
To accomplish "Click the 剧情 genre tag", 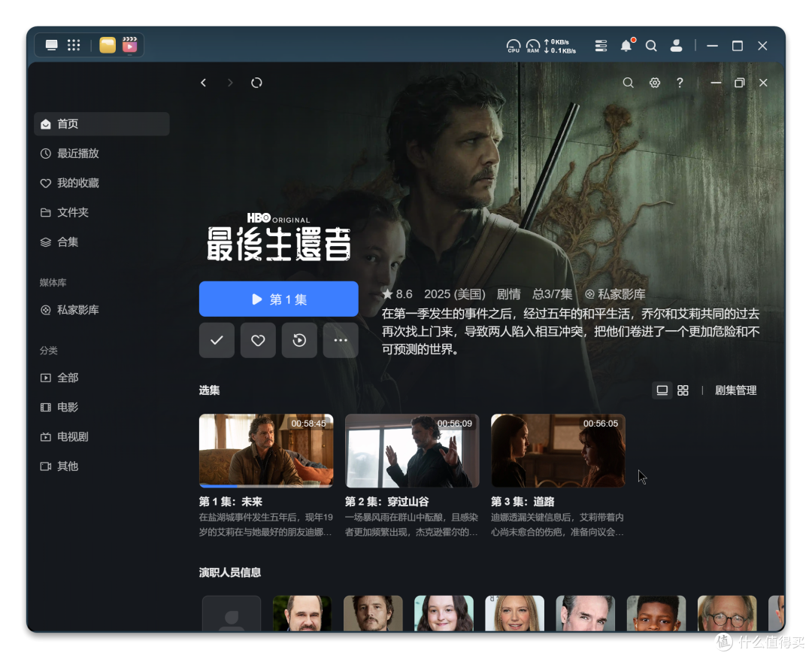I will [508, 294].
